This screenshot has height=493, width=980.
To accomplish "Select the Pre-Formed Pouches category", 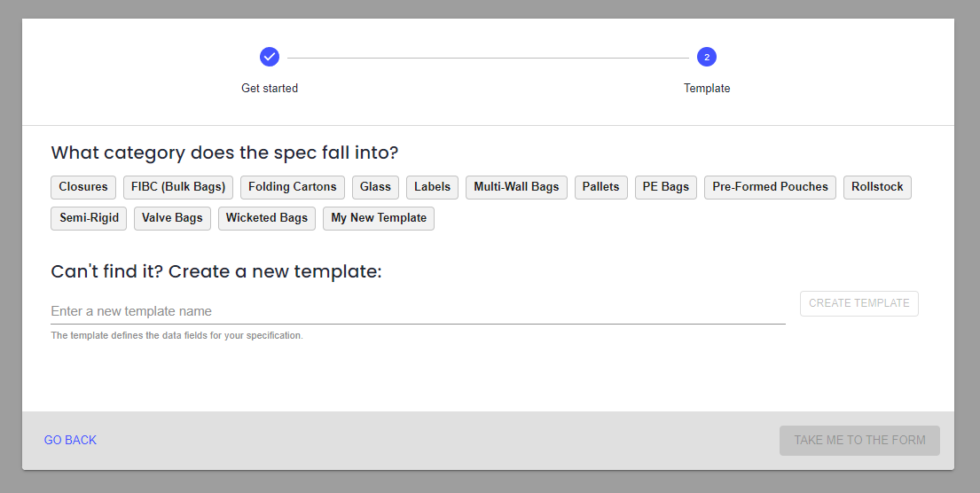I will pos(770,187).
